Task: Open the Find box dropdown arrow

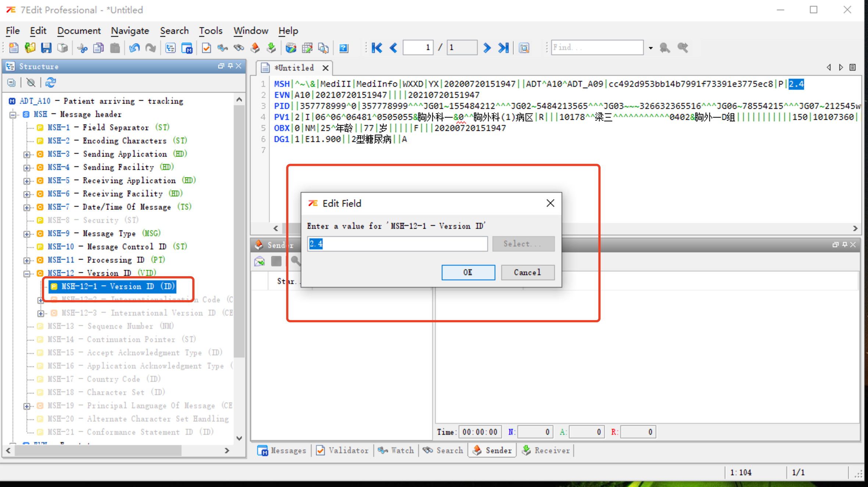Action: (650, 48)
